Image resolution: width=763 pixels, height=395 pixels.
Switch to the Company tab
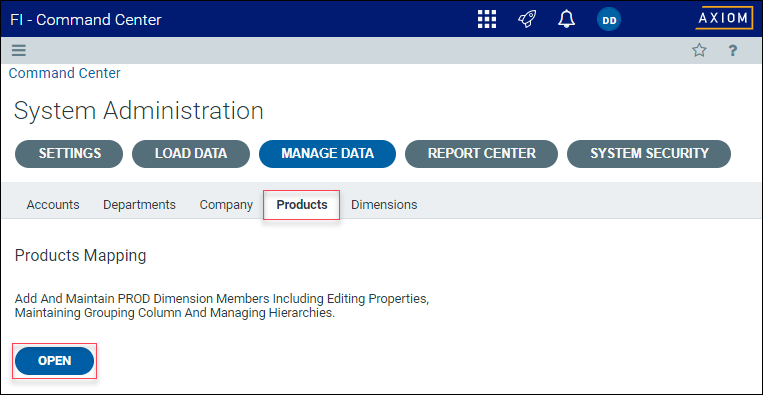click(226, 205)
